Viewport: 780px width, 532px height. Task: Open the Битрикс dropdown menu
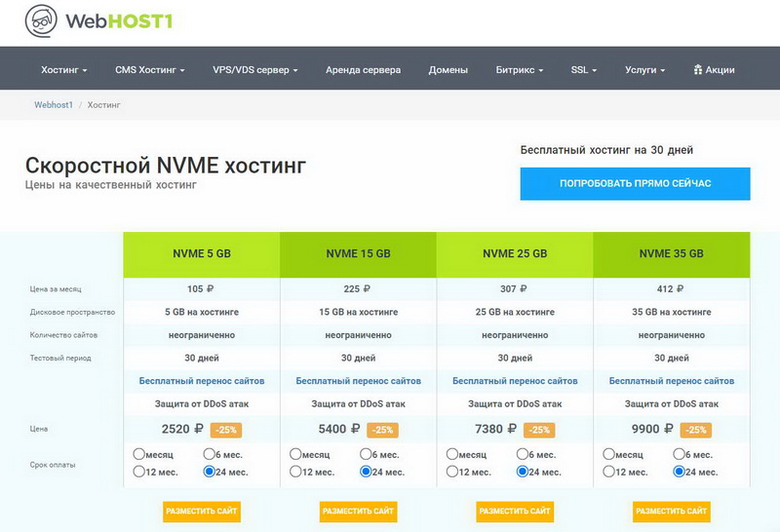click(519, 70)
